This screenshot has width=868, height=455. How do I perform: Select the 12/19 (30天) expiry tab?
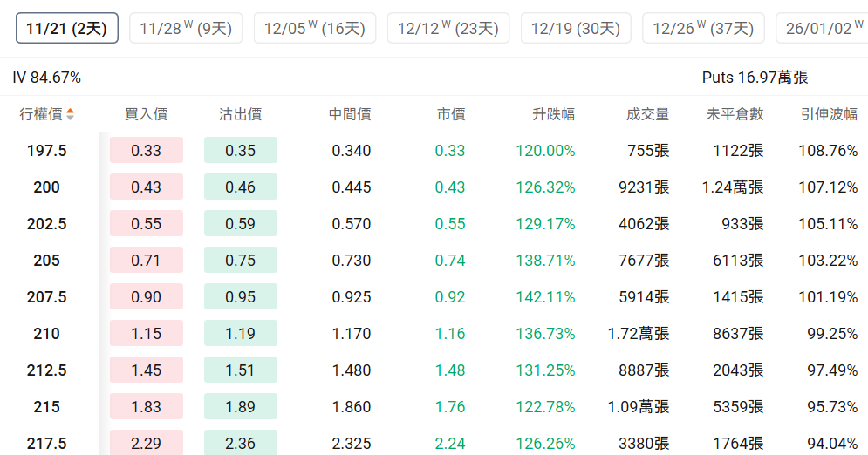575,28
